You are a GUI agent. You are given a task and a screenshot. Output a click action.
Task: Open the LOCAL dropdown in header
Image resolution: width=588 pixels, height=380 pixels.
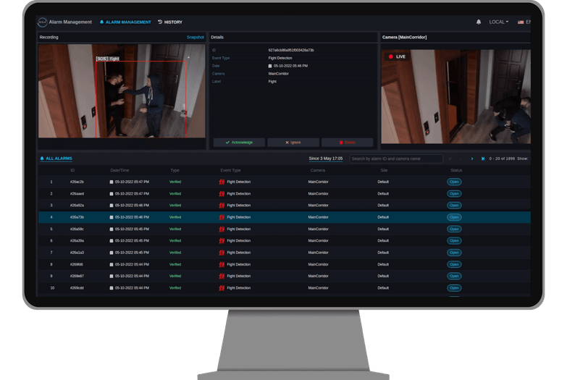pyautogui.click(x=499, y=22)
